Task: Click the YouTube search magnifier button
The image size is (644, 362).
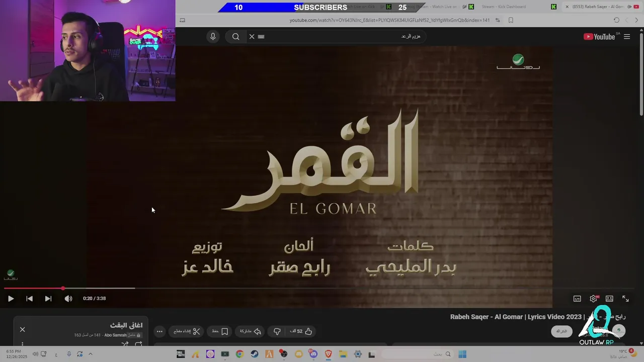Action: coord(235,36)
